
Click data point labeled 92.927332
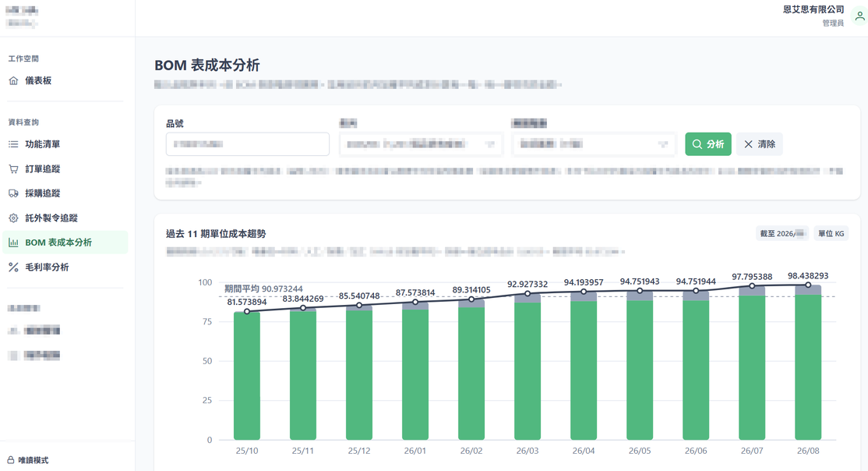528,294
